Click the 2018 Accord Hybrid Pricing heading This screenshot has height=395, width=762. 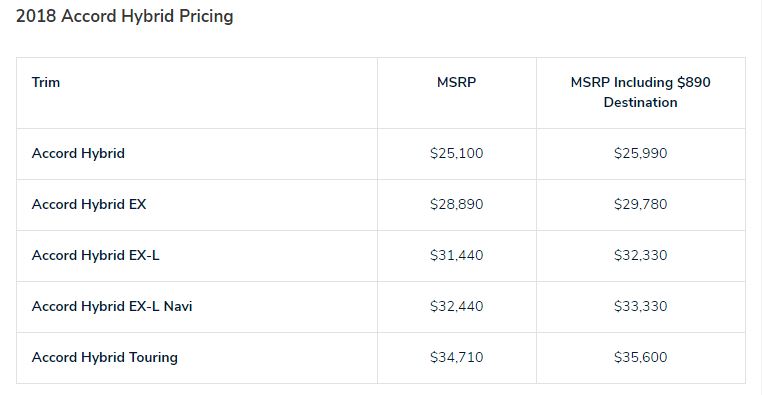(x=124, y=16)
